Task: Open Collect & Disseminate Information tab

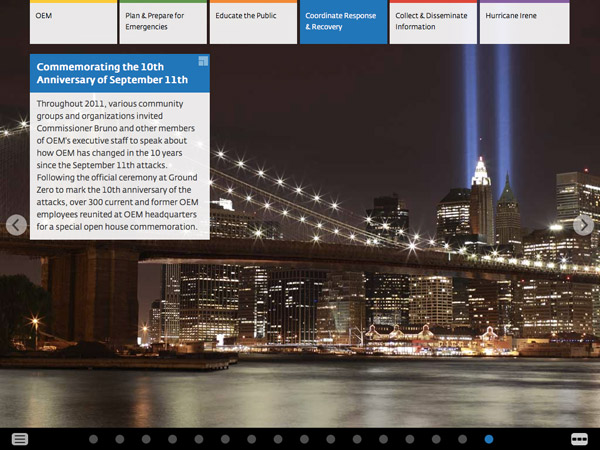Action: pyautogui.click(x=433, y=22)
